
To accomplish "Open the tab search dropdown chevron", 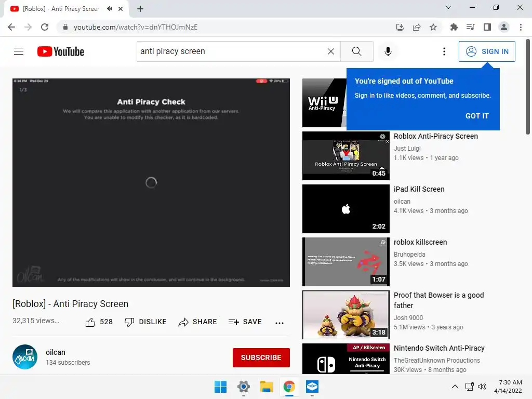I will 448,7.
